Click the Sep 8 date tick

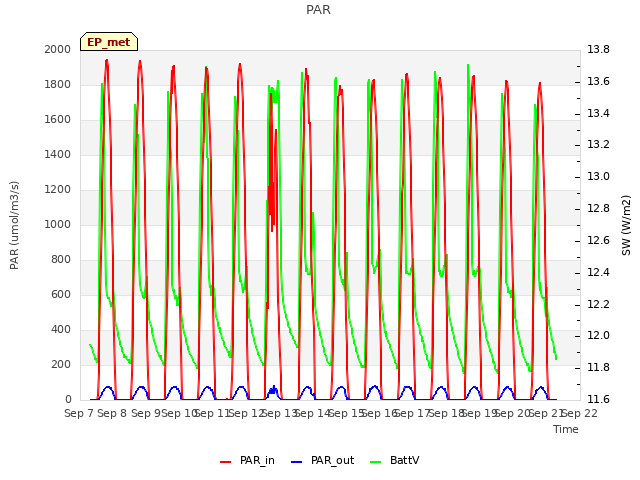click(x=112, y=413)
